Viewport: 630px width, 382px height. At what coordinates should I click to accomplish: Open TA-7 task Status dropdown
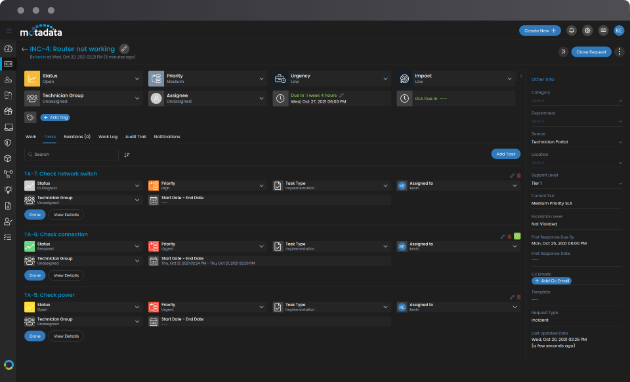coord(83,186)
